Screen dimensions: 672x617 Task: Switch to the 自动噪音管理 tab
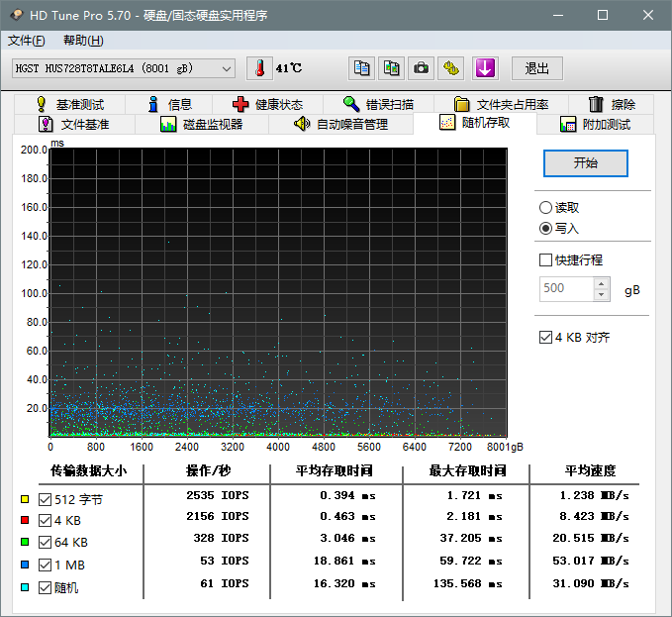341,125
